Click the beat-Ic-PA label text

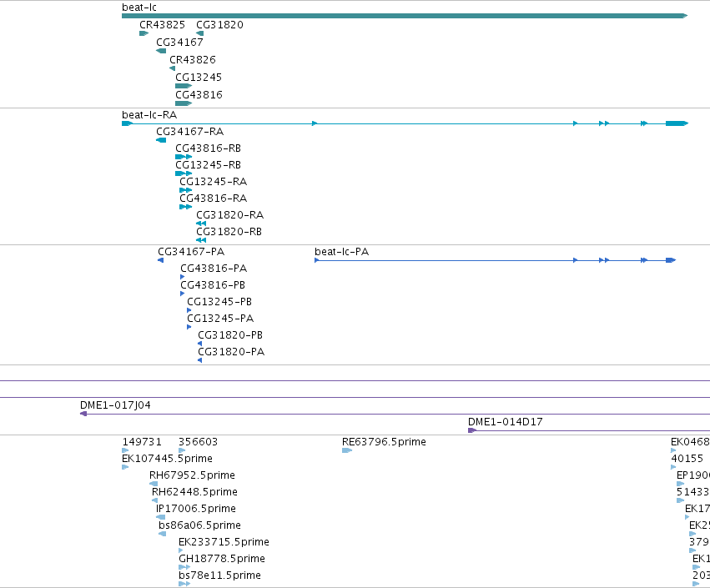pyautogui.click(x=342, y=252)
